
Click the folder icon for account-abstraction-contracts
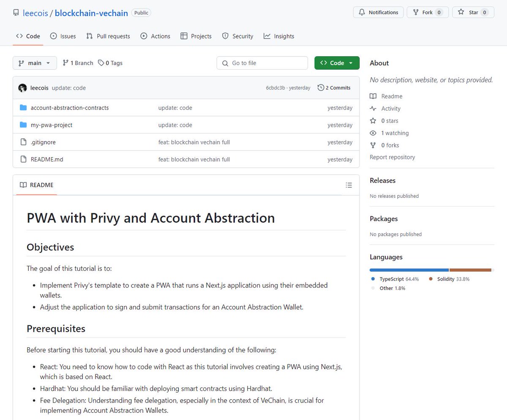click(23, 108)
